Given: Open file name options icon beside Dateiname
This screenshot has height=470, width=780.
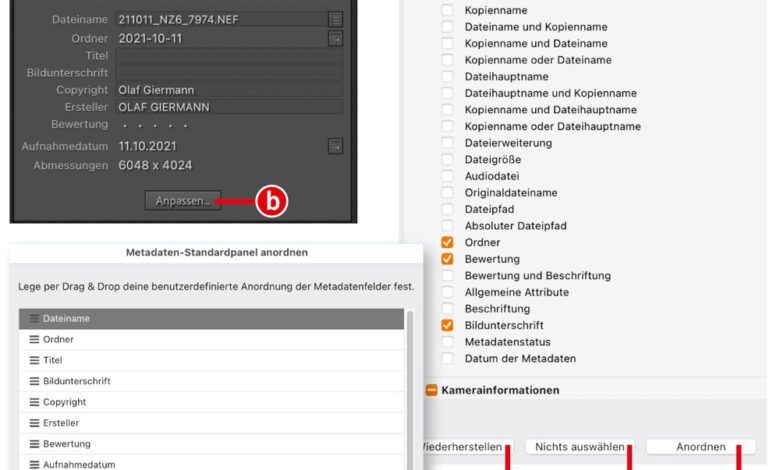Looking at the screenshot, I should (336, 19).
